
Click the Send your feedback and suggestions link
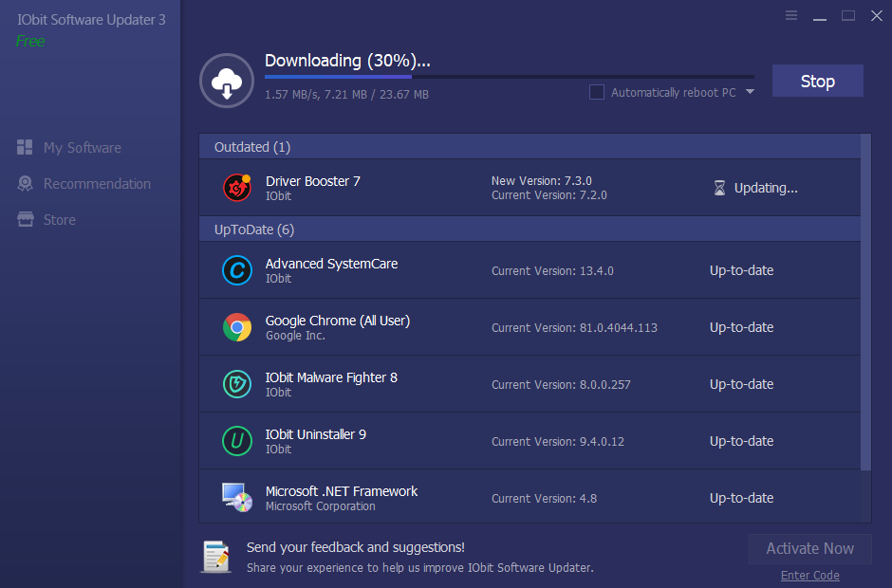[x=356, y=547]
